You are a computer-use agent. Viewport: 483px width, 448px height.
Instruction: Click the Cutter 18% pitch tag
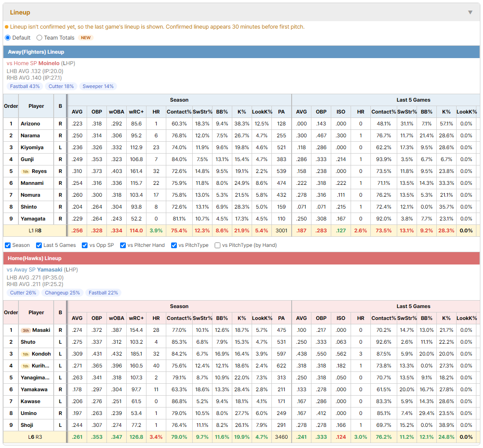[61, 86]
